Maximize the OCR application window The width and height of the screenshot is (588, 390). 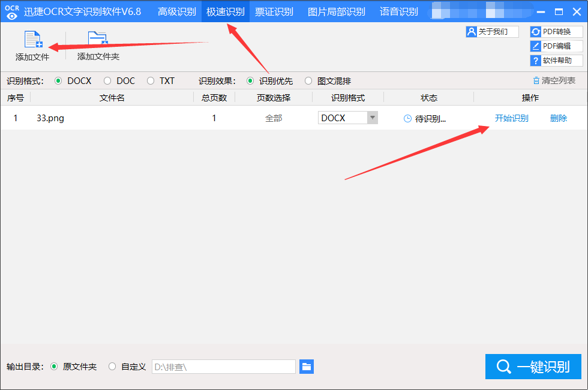click(559, 12)
